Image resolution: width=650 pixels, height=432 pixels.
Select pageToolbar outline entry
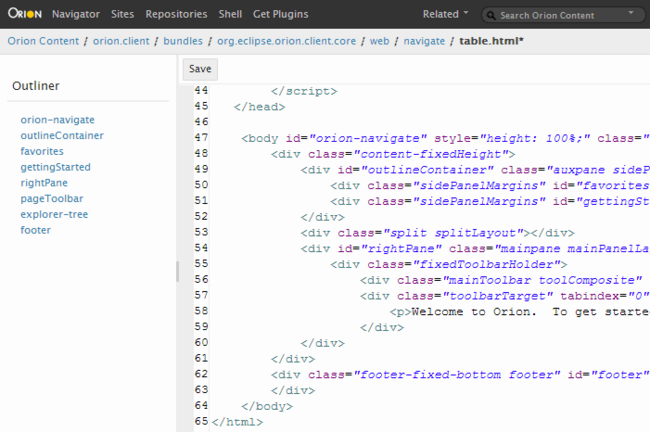(52, 199)
